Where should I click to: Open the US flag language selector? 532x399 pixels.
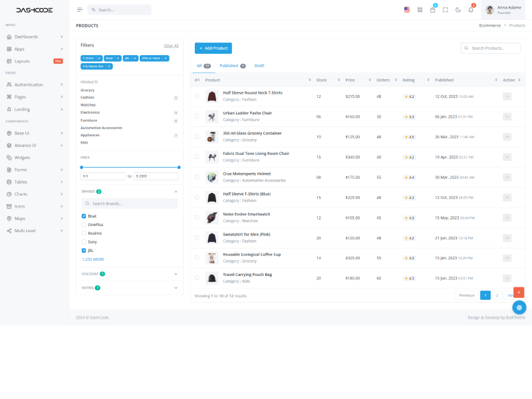[x=407, y=10]
